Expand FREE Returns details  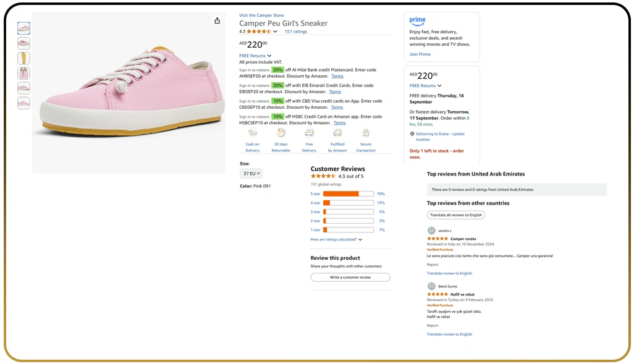click(255, 56)
